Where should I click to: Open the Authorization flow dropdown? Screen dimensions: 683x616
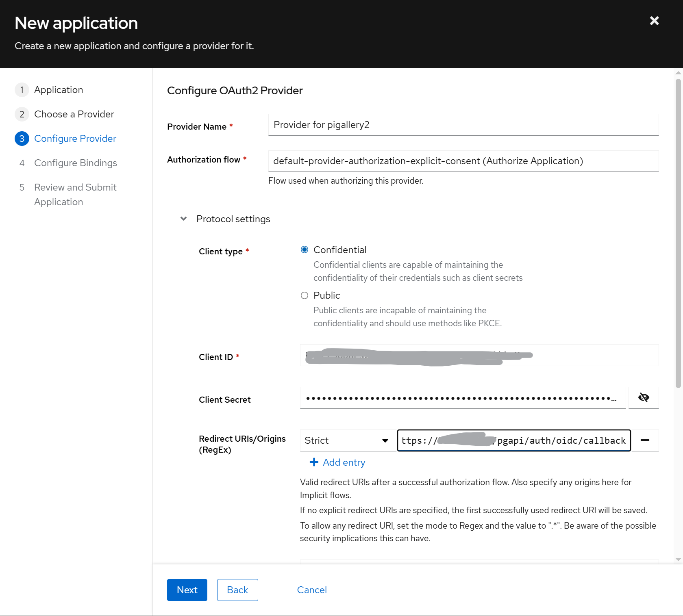click(463, 161)
